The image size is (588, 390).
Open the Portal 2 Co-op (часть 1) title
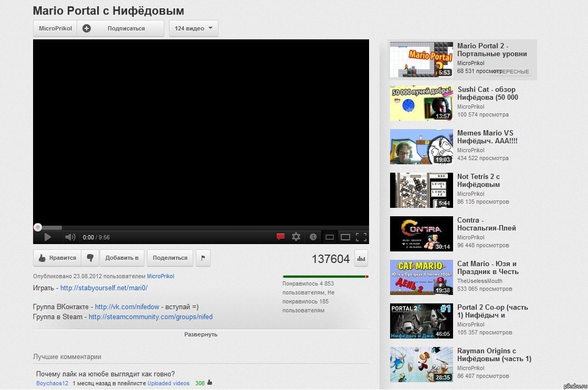click(x=492, y=311)
